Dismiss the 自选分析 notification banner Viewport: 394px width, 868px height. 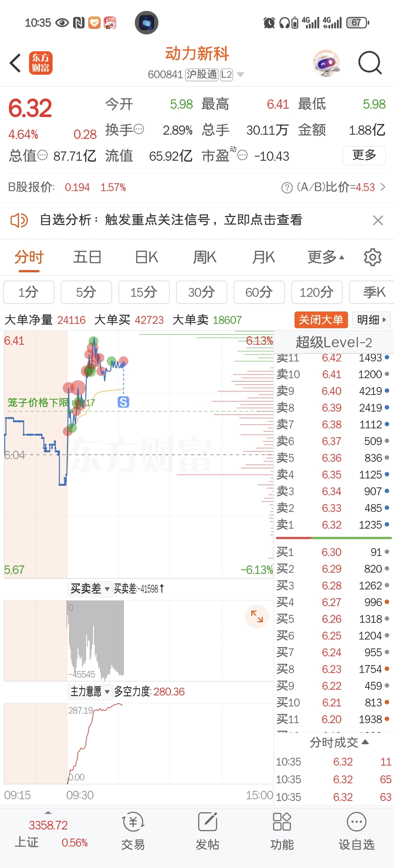(378, 220)
